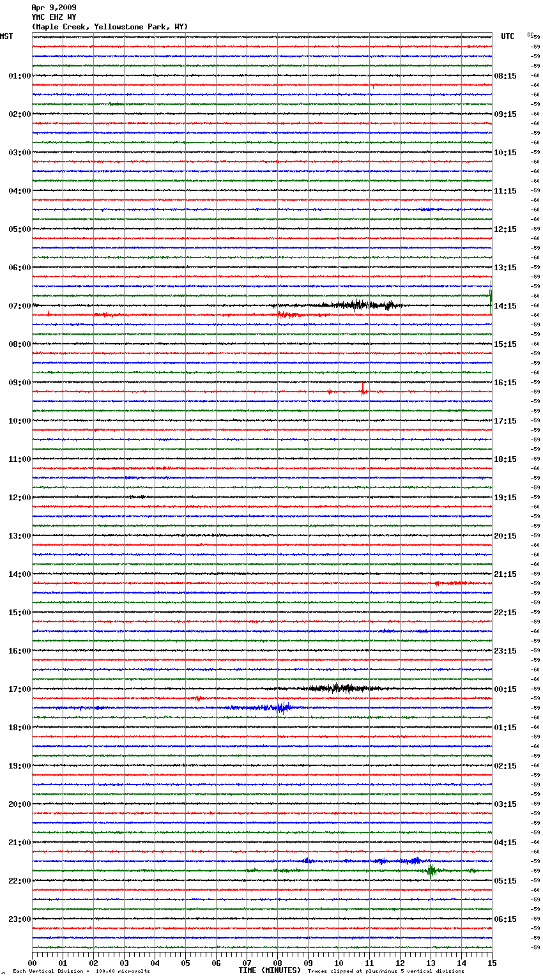
Task: Select the 23:00 MST row label
Action: (x=20, y=919)
